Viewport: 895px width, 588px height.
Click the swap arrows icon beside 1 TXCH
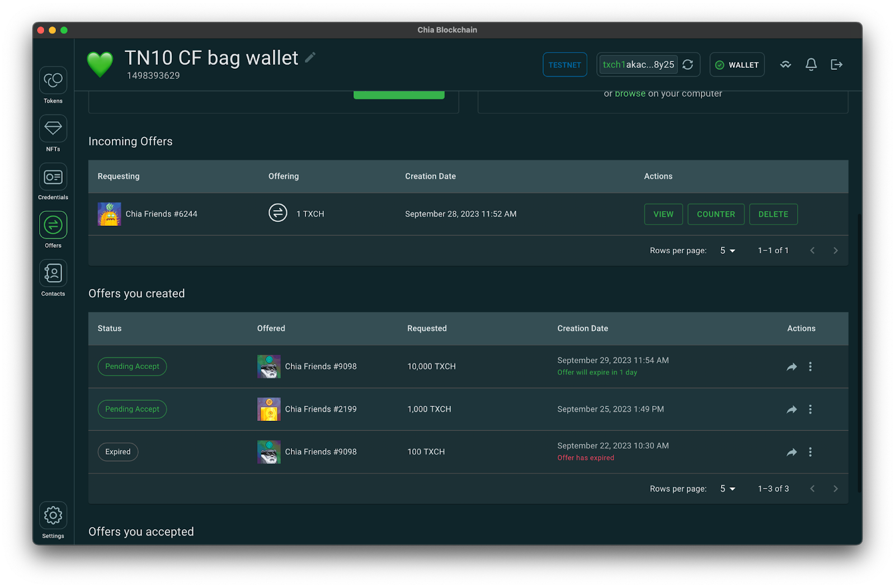[278, 213]
